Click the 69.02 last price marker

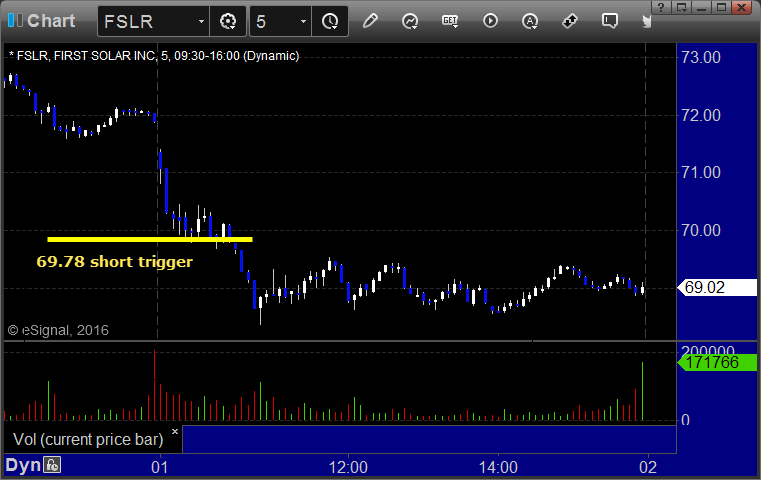coord(717,287)
